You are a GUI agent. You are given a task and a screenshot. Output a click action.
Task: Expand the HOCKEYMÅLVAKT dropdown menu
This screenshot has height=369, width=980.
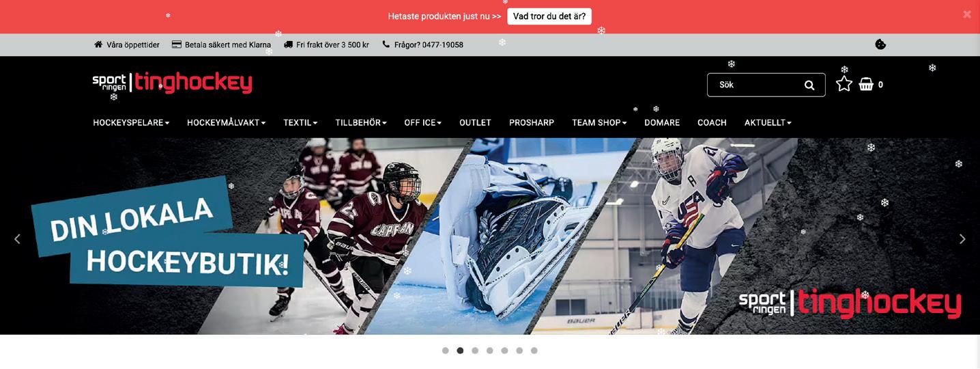227,123
